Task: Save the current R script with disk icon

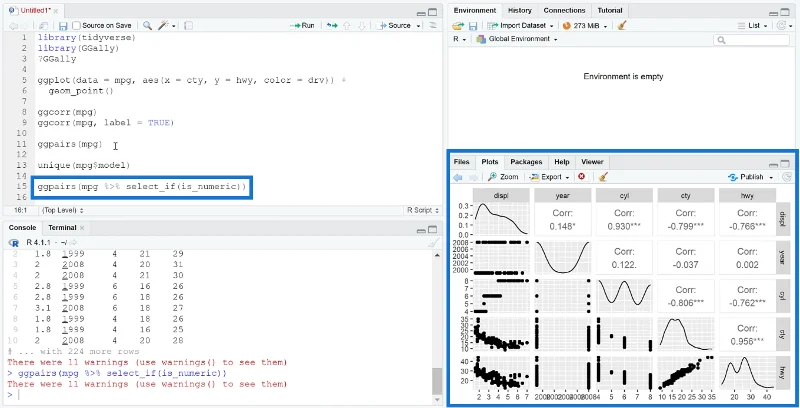Action: pos(63,26)
